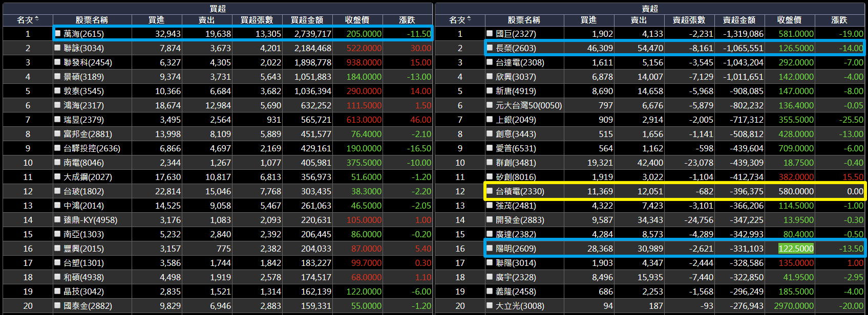Open 台達電(2308) in 賣超 list
Image resolution: width=868 pixels, height=315 pixels.
tap(520, 62)
